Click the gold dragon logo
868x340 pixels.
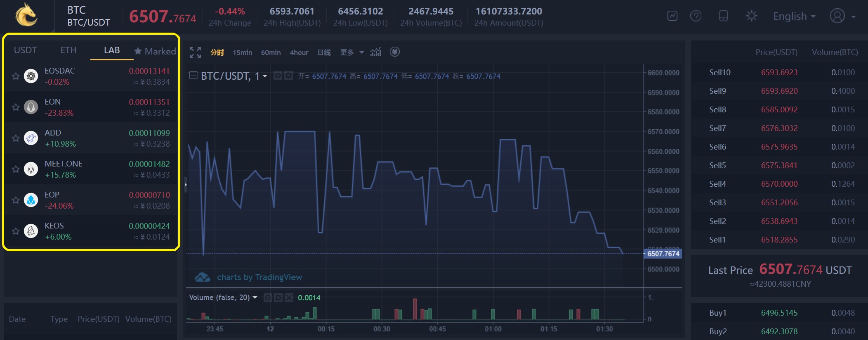coord(27,15)
